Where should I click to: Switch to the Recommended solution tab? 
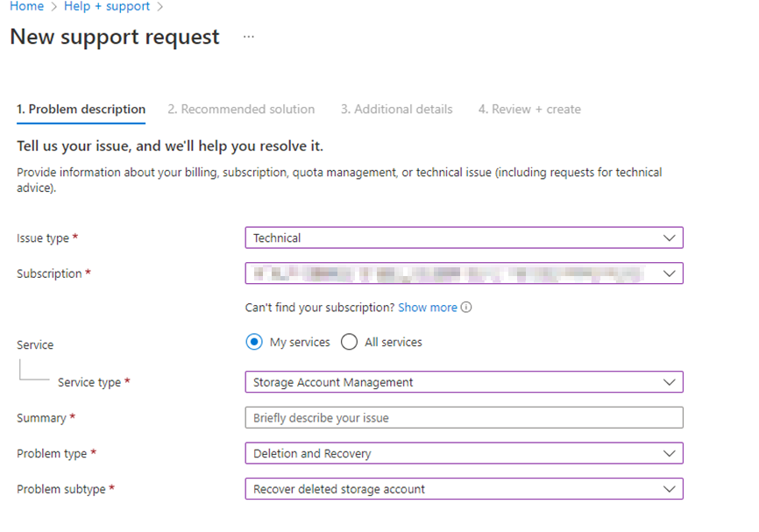(x=241, y=109)
